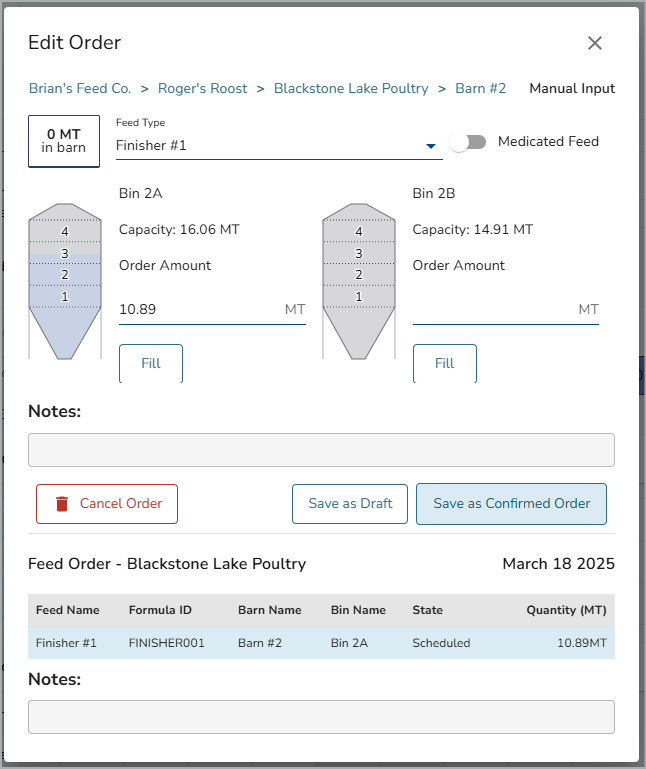Select the Finisher #1 scheduled order row
Image resolution: width=646 pixels, height=769 pixels.
321,643
